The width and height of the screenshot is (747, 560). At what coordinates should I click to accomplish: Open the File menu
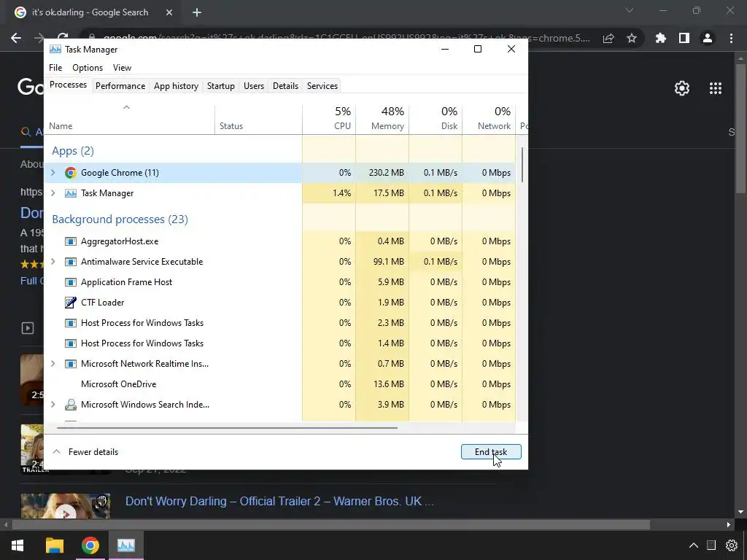point(55,68)
